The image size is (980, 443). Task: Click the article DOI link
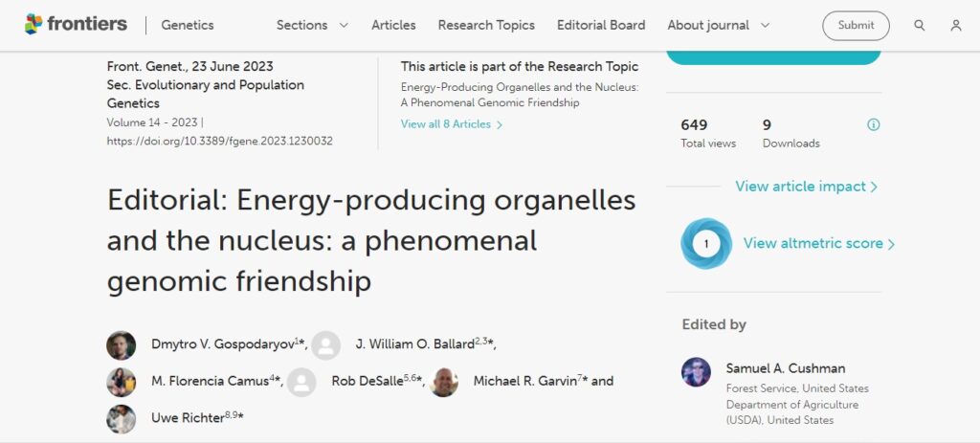[x=220, y=141]
